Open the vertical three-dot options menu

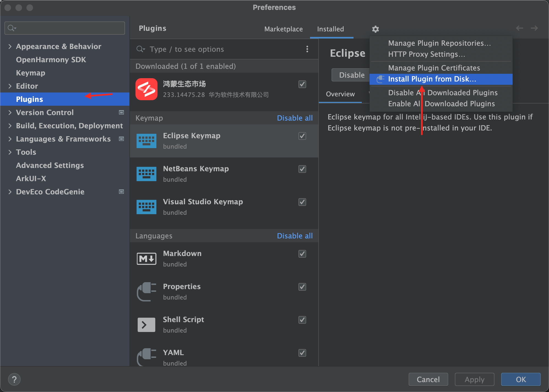click(307, 49)
